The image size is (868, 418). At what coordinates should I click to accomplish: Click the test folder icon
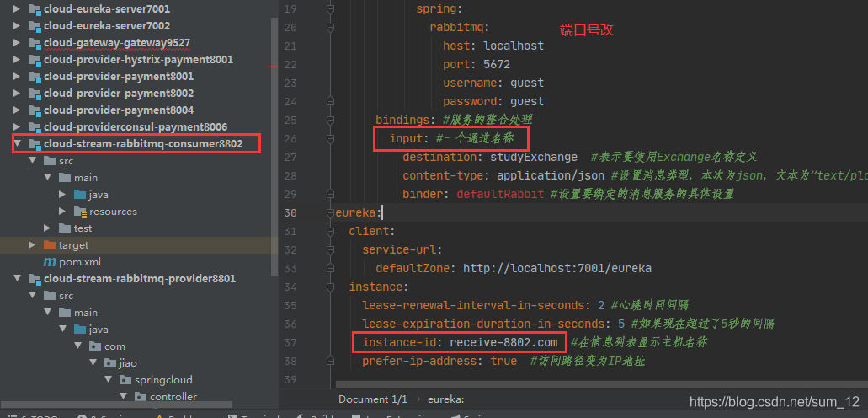tap(65, 228)
